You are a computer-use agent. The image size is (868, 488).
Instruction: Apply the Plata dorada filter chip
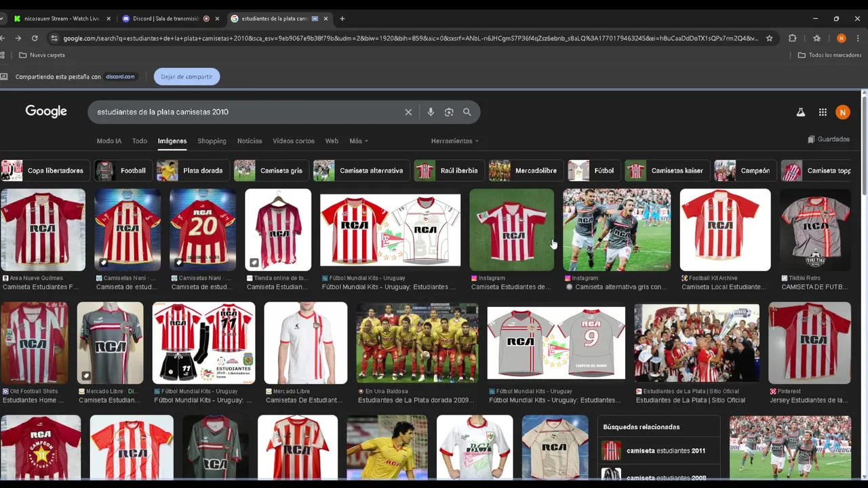coord(192,171)
